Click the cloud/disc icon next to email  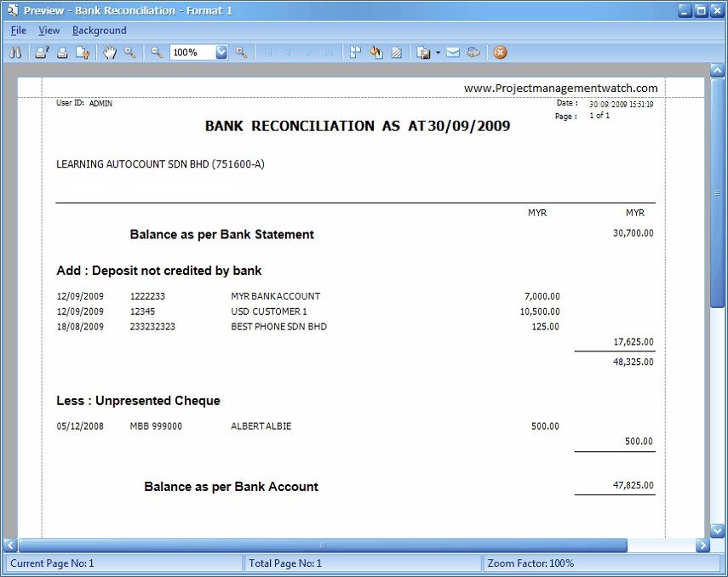(473, 53)
